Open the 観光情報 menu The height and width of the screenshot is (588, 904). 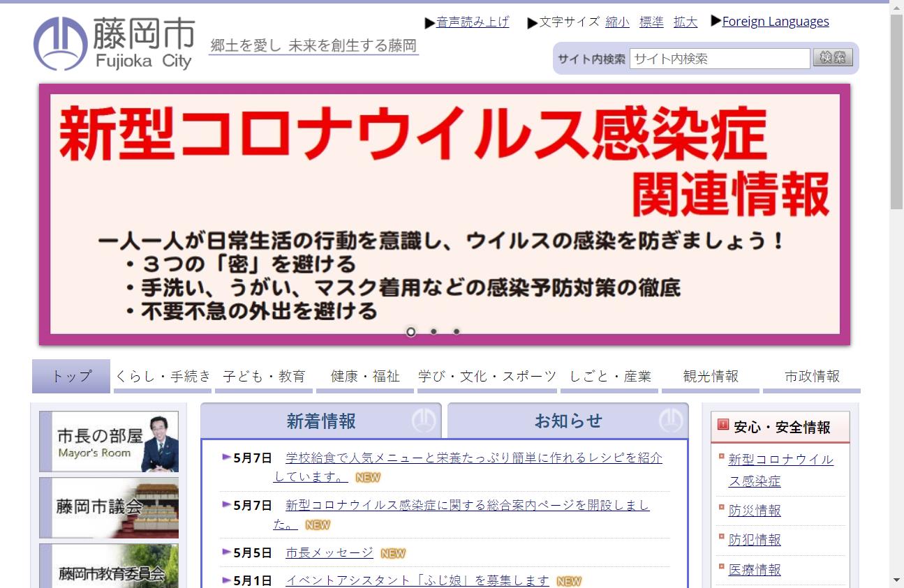tap(710, 377)
